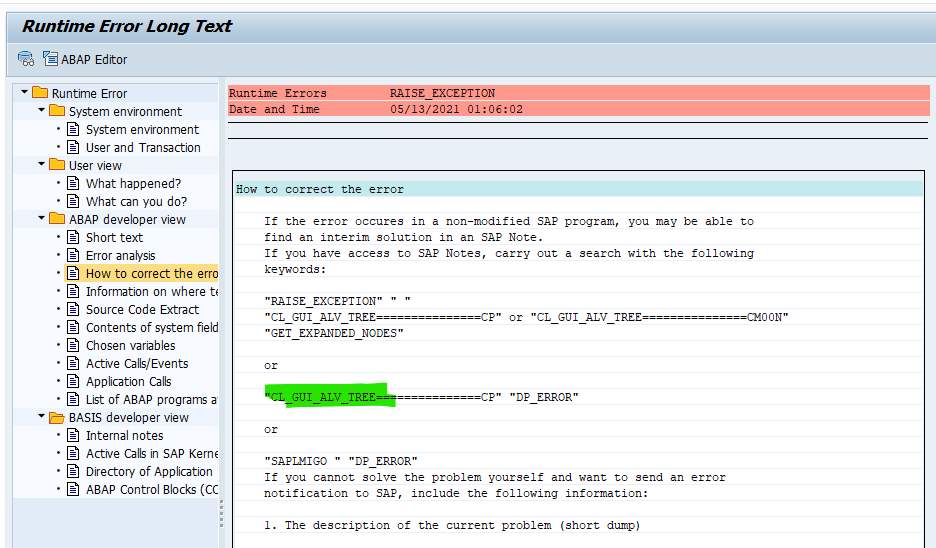
Task: Open Information on where terminated node
Action: click(x=152, y=291)
